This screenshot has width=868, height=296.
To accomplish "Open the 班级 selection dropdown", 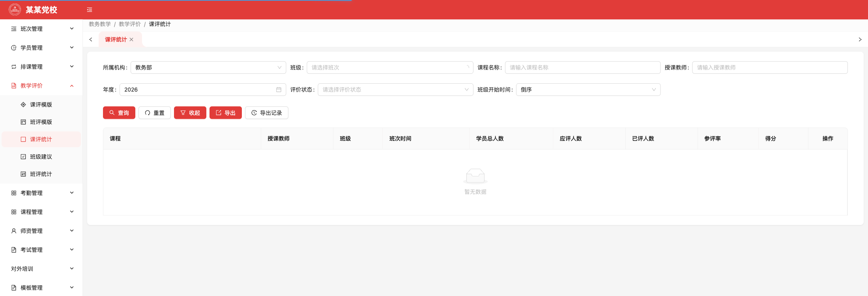I will click(390, 67).
